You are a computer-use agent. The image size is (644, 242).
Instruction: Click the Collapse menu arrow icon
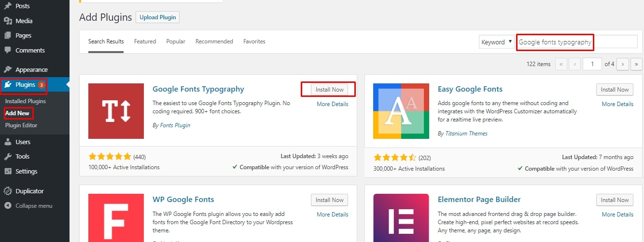click(8, 206)
